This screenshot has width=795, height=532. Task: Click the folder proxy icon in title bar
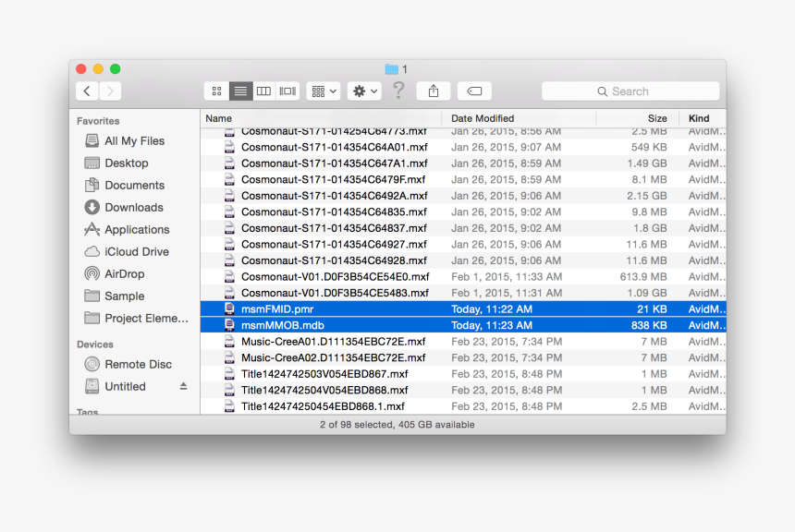[391, 69]
